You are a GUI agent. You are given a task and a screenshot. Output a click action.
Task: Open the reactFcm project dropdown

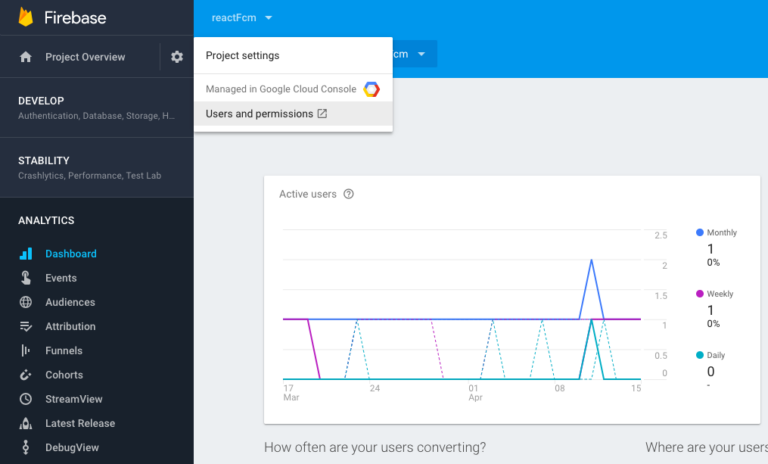click(x=242, y=18)
